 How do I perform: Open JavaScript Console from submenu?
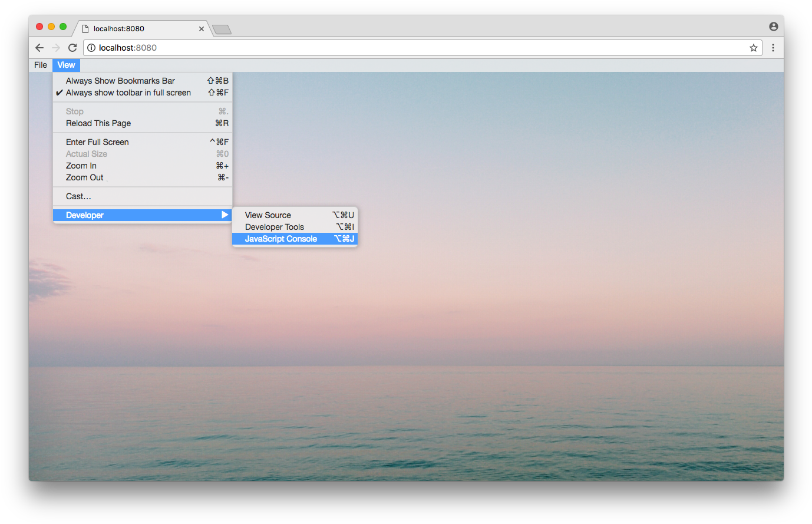point(295,239)
